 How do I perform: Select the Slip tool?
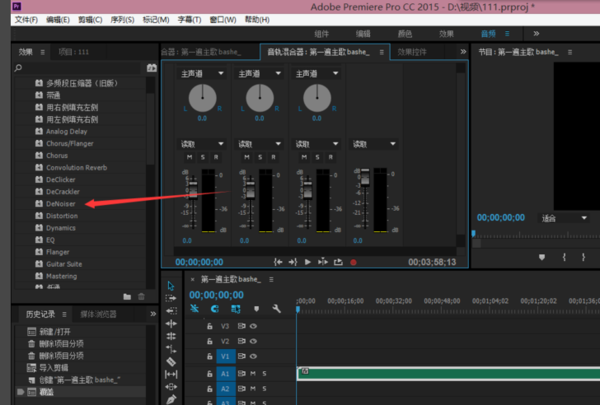[171, 374]
